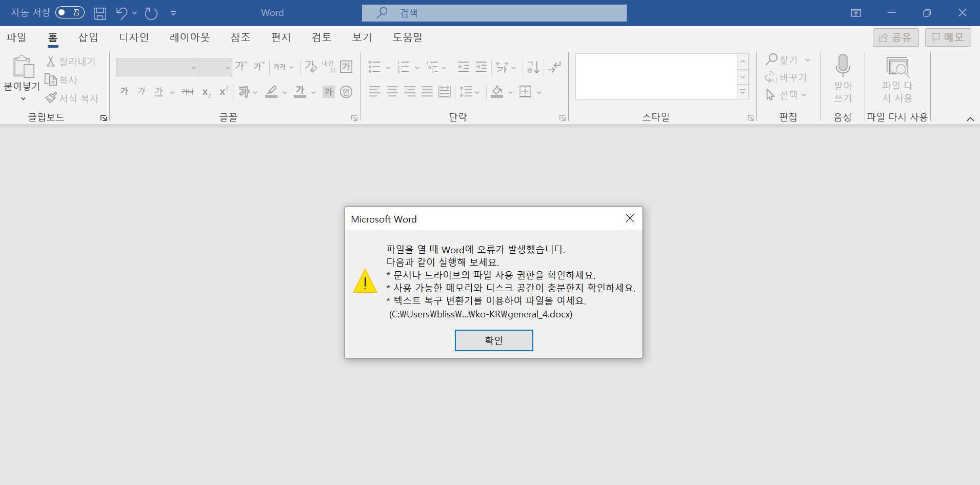The height and width of the screenshot is (485, 980).
Task: Open the 참조 tab
Action: [x=240, y=37]
